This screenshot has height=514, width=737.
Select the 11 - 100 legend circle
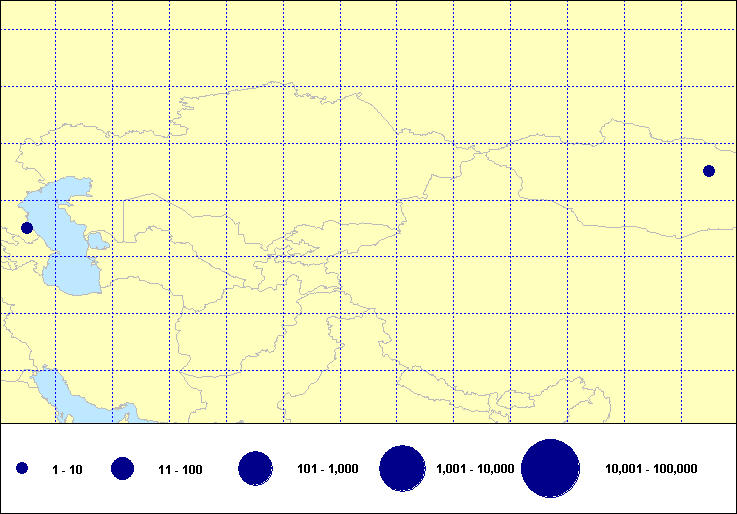point(123,468)
